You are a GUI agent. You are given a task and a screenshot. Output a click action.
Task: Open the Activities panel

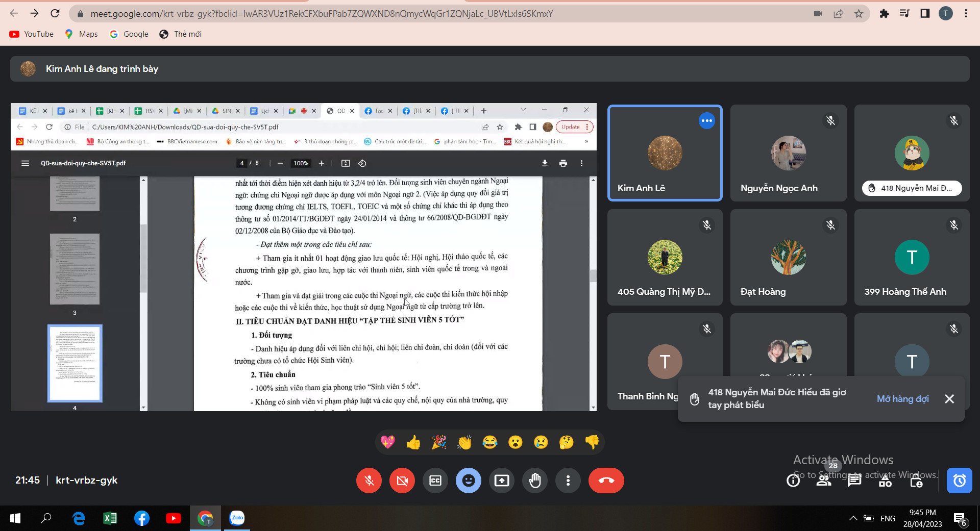tap(885, 481)
